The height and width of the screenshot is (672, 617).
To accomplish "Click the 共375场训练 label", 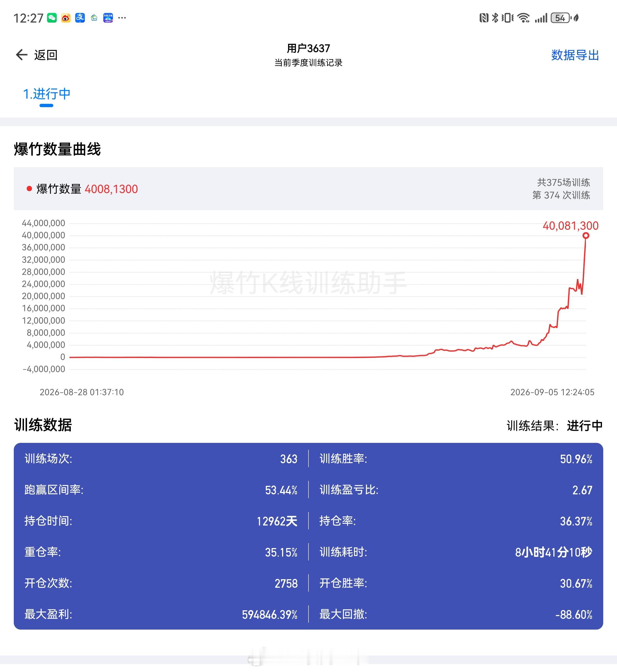I will [564, 183].
